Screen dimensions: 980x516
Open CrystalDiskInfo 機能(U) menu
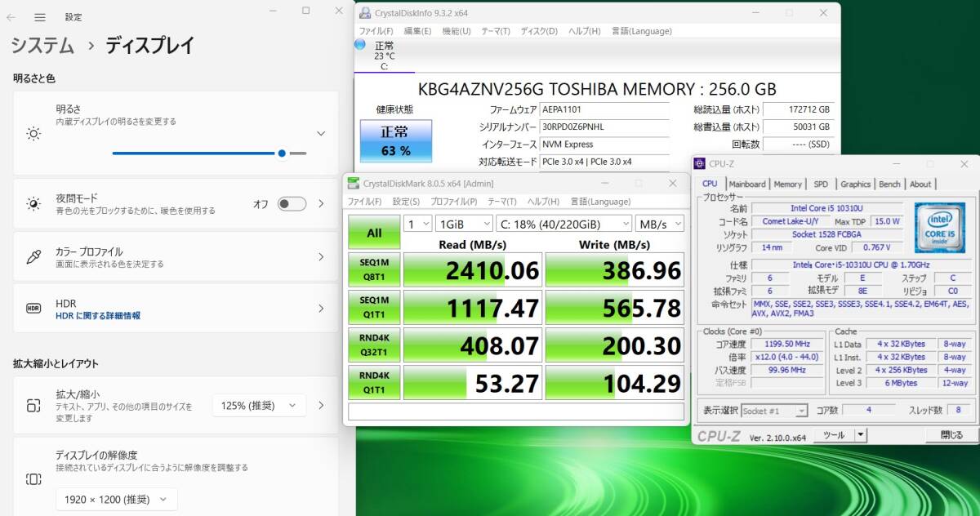coord(457,31)
